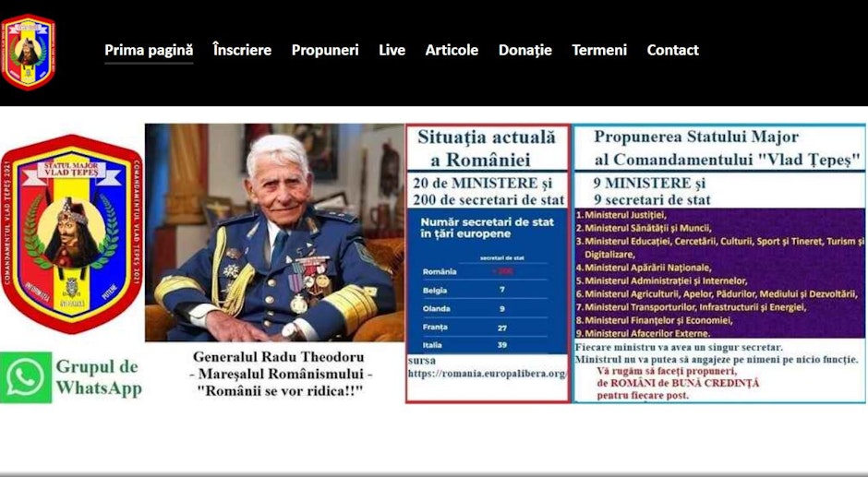Open the Propuneri menu item
This screenshot has height=477, width=868.
pyautogui.click(x=325, y=51)
